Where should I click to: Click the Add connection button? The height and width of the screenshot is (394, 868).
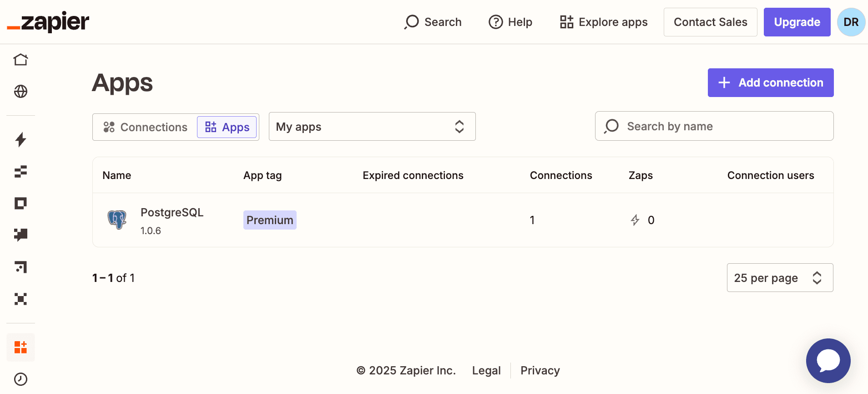tap(770, 82)
